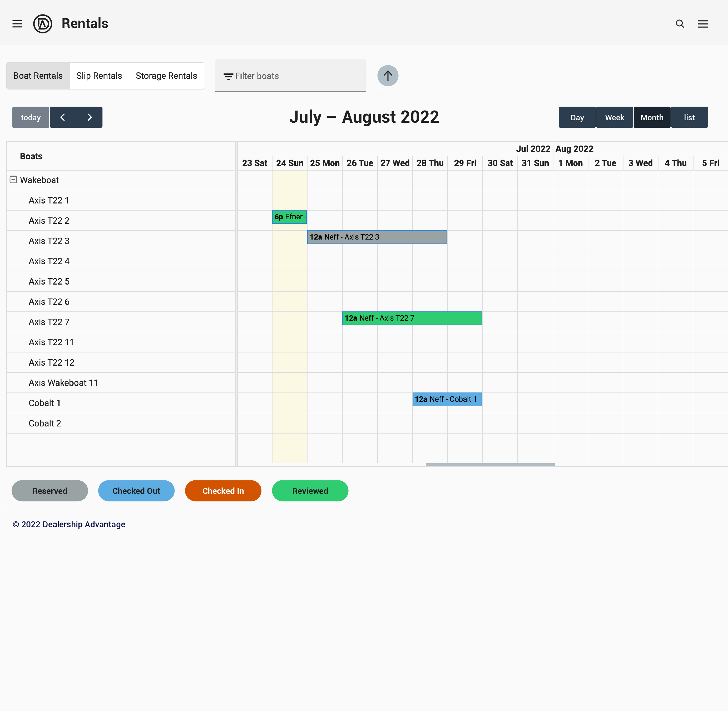
Task: Click the 28 Thu date header
Action: [430, 163]
